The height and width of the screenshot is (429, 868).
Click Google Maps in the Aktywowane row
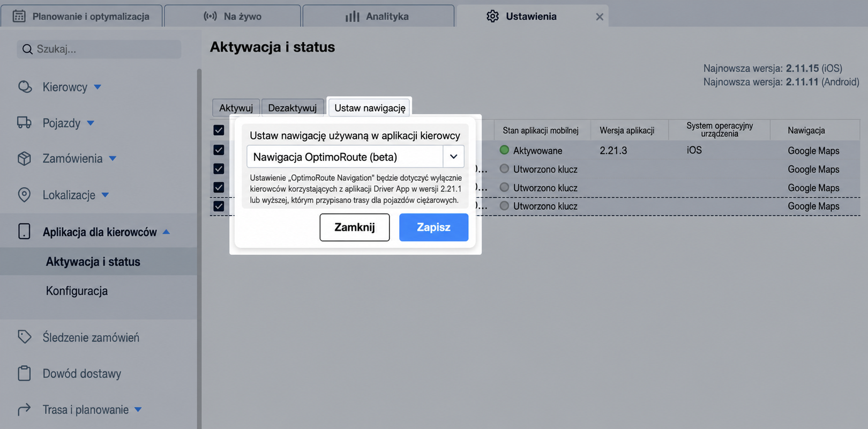click(x=813, y=151)
